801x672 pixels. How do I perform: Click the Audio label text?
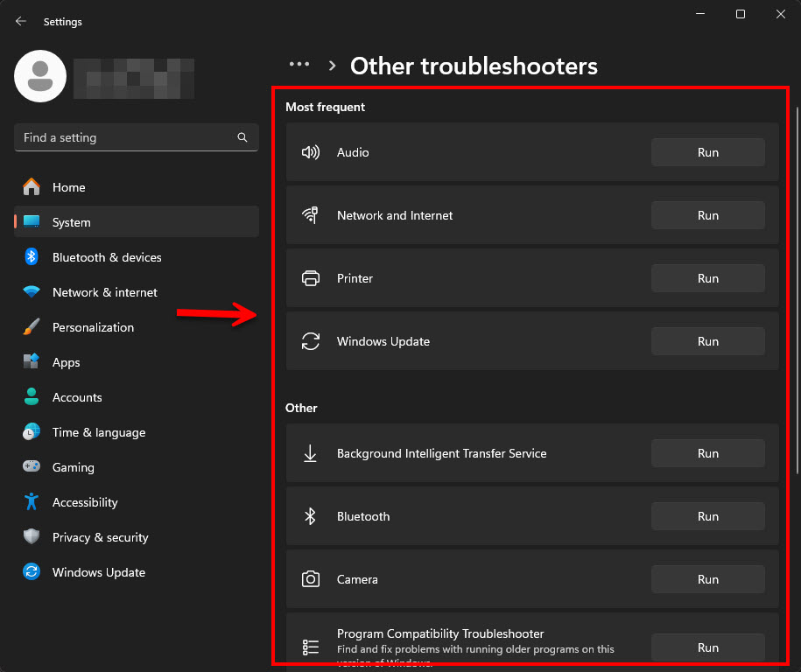[x=353, y=152]
